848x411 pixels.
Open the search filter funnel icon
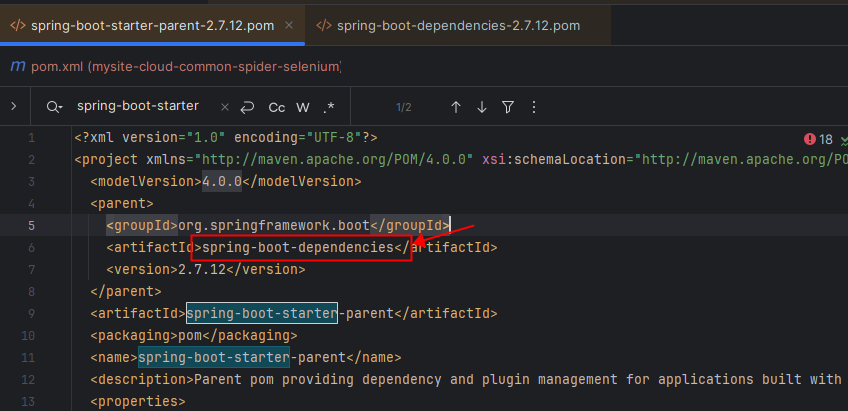507,107
